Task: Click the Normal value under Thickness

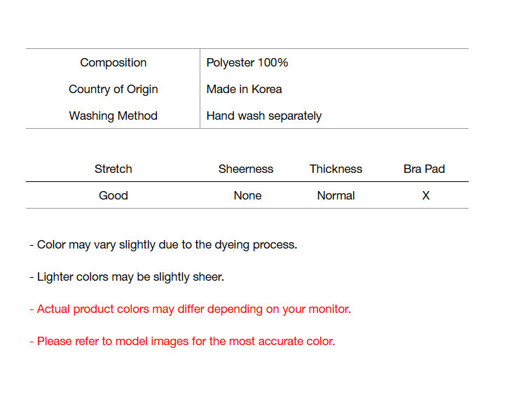Action: 336,196
